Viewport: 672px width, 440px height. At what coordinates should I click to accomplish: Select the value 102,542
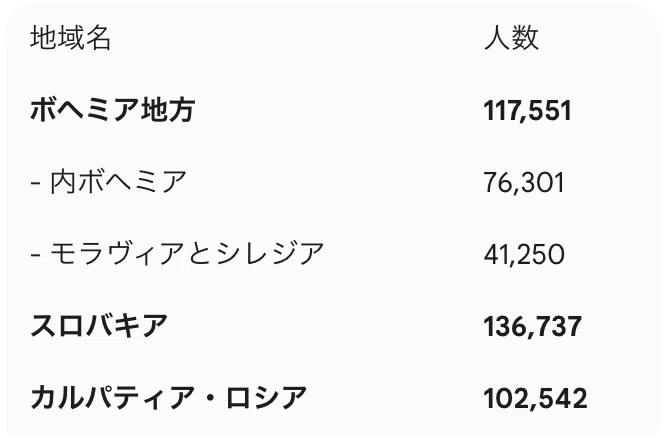click(535, 398)
